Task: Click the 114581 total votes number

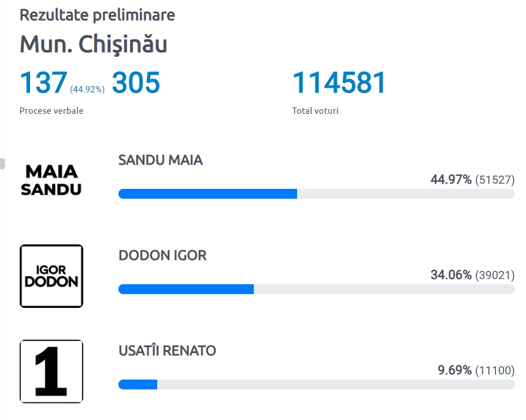Action: [339, 83]
